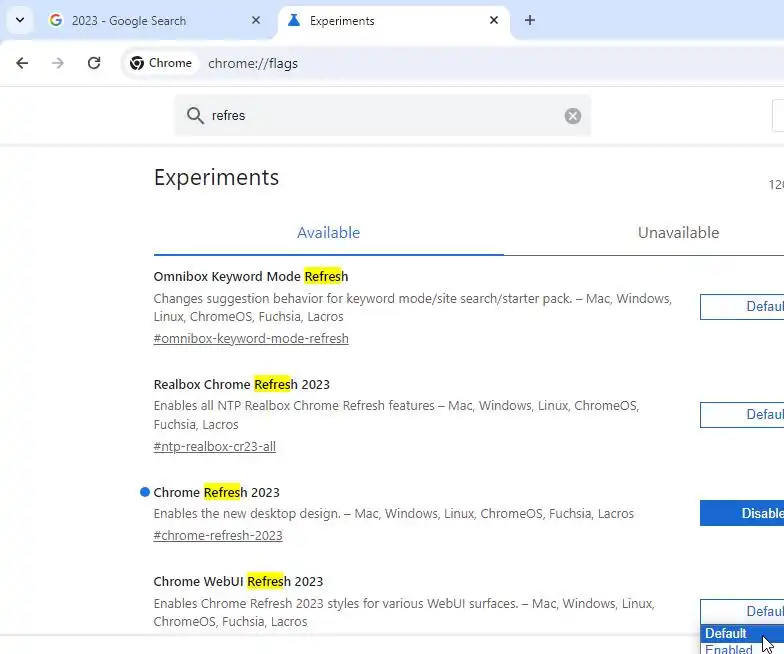The height and width of the screenshot is (654, 784).
Task: Reload the current page
Action: click(94, 63)
